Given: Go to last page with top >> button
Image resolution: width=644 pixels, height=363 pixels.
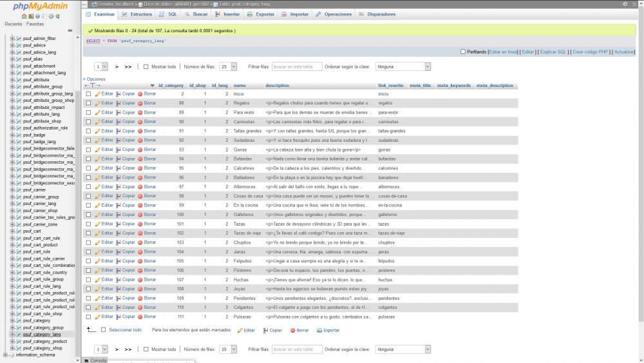Looking at the screenshot, I should (x=128, y=66).
